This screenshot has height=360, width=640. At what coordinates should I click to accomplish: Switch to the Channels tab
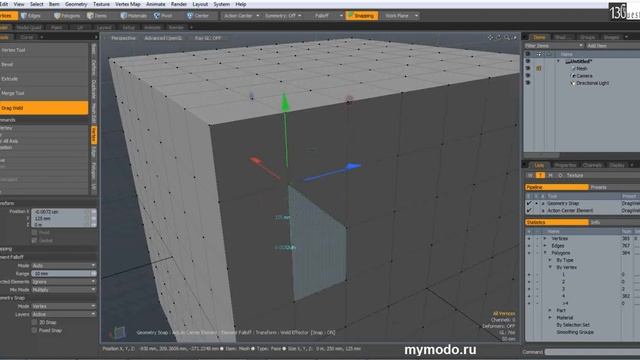click(x=592, y=165)
